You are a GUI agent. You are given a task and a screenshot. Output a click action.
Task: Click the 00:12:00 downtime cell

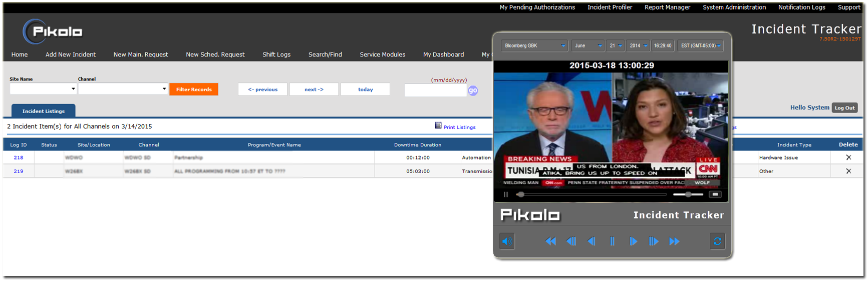click(x=418, y=157)
